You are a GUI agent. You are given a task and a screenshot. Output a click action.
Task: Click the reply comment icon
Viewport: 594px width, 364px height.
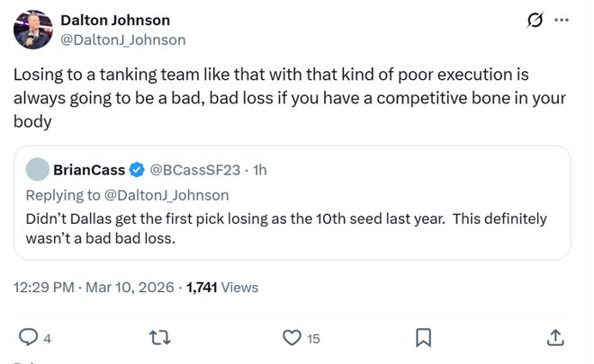coord(28,338)
